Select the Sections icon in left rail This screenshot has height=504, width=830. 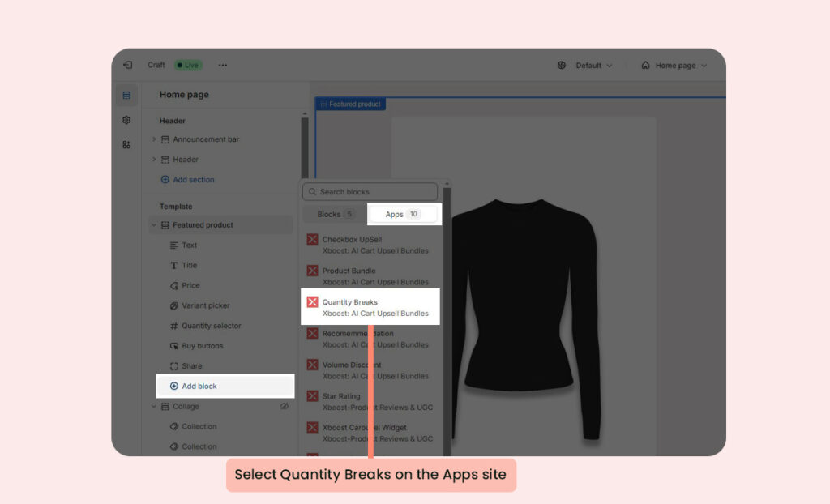(126, 96)
